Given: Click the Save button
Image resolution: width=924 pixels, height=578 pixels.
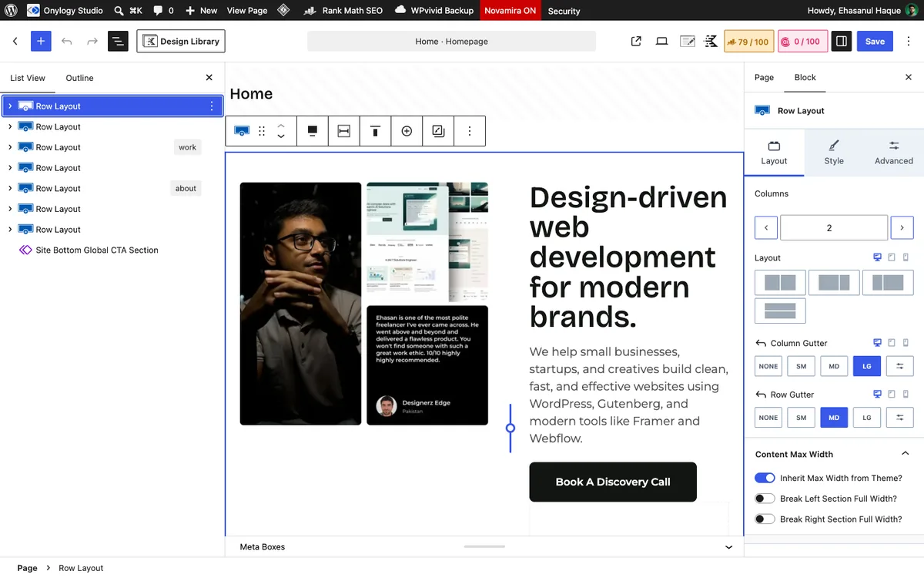Looking at the screenshot, I should [875, 41].
